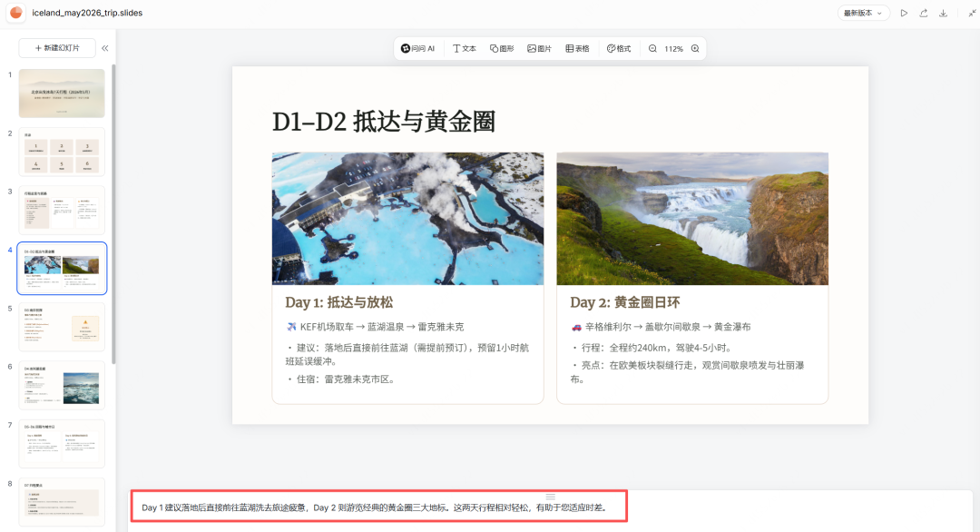980x532 pixels.
Task: Zoom in using the magnifier plus icon
Action: [x=694, y=48]
